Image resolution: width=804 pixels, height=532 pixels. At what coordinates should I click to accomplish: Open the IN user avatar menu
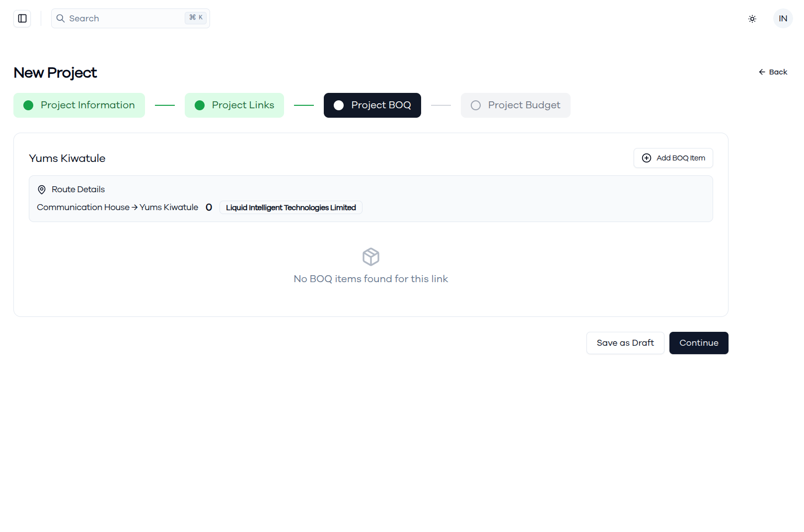point(783,18)
